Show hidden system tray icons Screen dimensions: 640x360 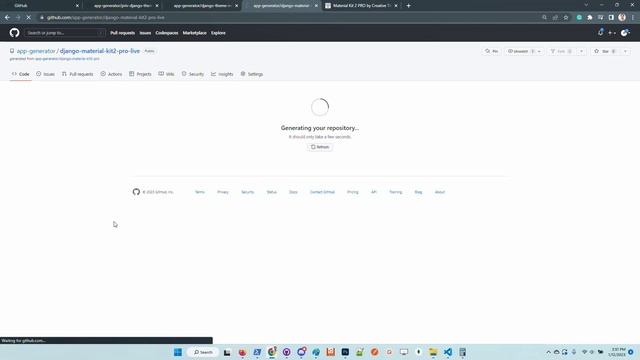(x=548, y=352)
